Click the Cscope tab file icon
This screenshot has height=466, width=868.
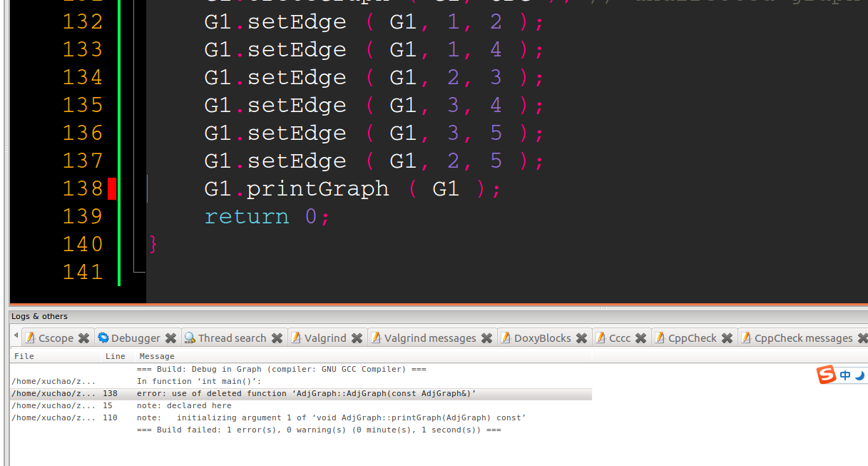click(x=30, y=338)
